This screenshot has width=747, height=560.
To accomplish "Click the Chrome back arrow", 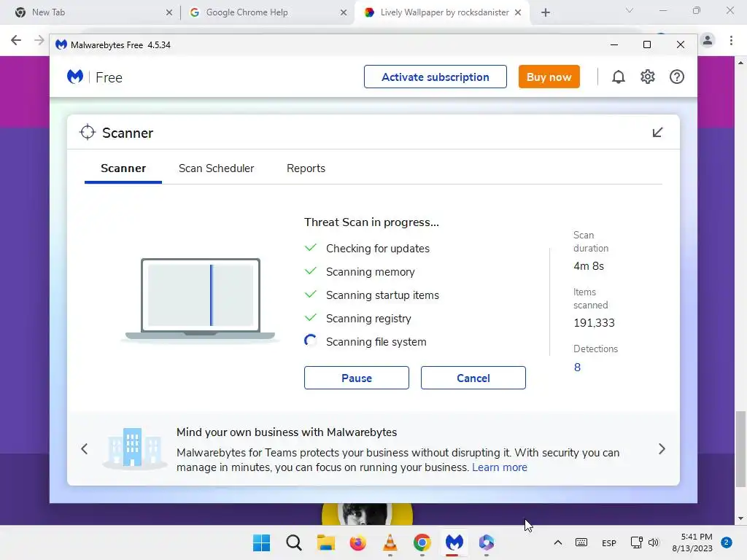I will pyautogui.click(x=16, y=40).
